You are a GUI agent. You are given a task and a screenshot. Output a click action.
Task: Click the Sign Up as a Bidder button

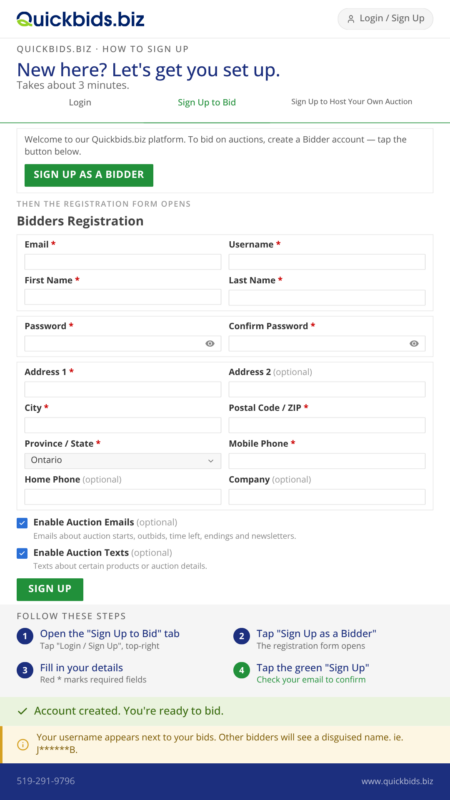89,175
